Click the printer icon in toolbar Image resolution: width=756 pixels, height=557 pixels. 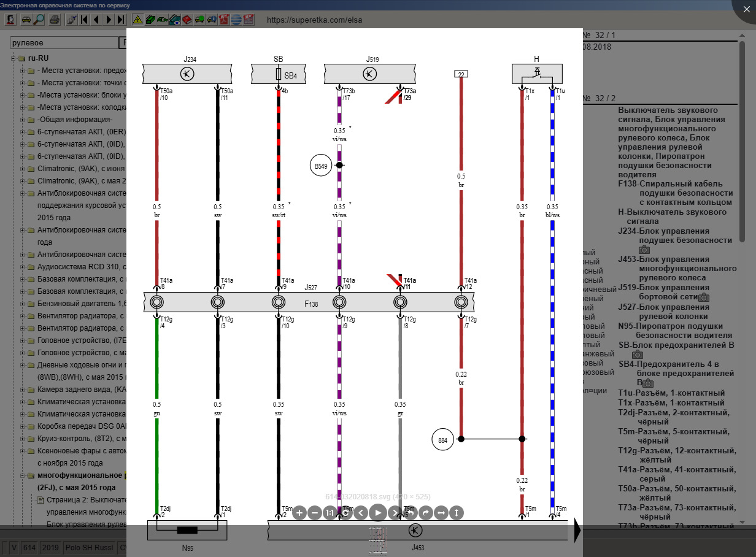(x=54, y=20)
